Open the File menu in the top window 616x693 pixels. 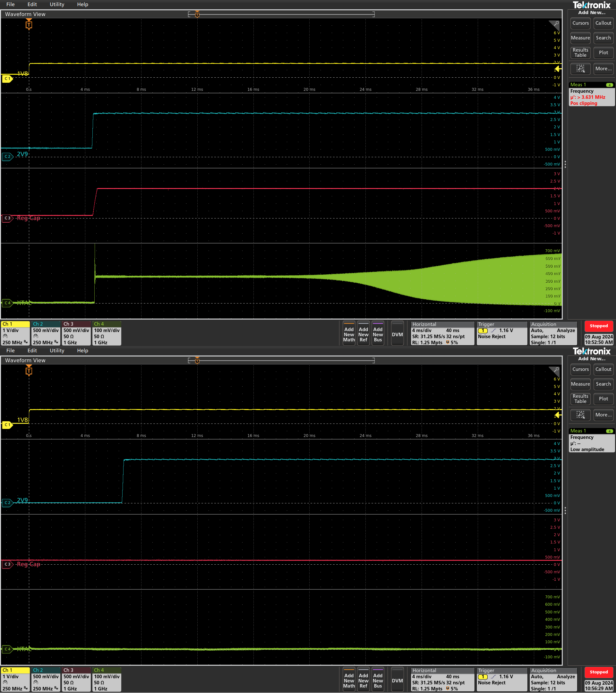tap(11, 4)
